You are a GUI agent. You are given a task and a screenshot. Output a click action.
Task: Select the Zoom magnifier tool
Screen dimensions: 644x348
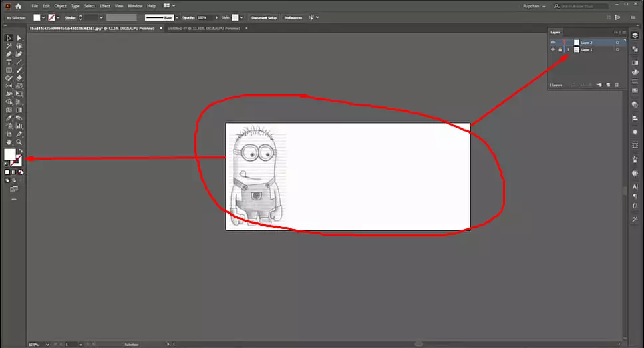point(19,142)
